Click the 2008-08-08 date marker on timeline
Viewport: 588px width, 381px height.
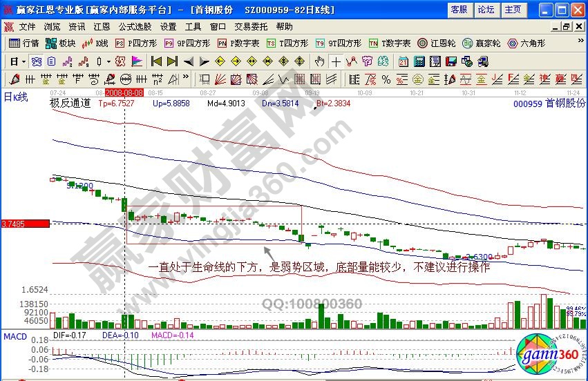(124, 92)
